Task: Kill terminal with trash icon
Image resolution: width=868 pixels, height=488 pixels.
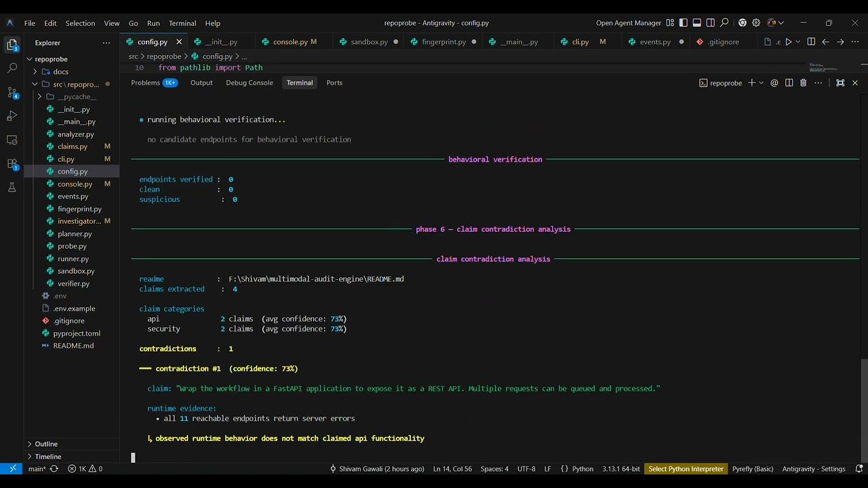Action: (803, 83)
